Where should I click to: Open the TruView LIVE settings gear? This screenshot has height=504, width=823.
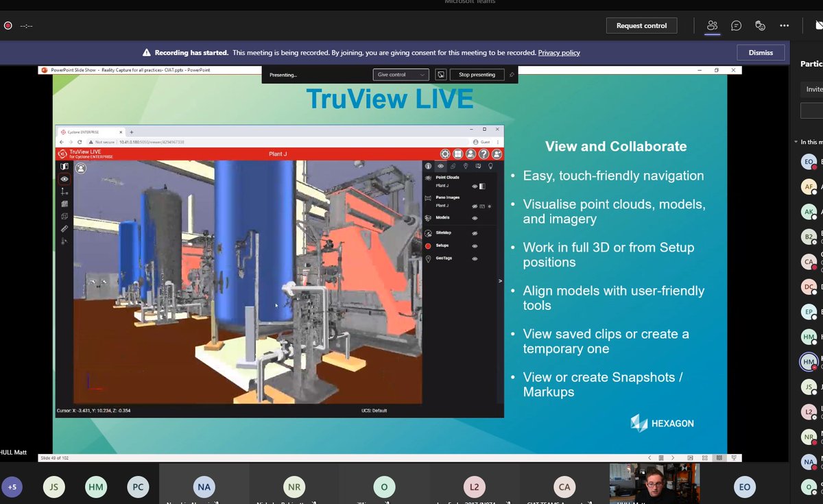445,154
